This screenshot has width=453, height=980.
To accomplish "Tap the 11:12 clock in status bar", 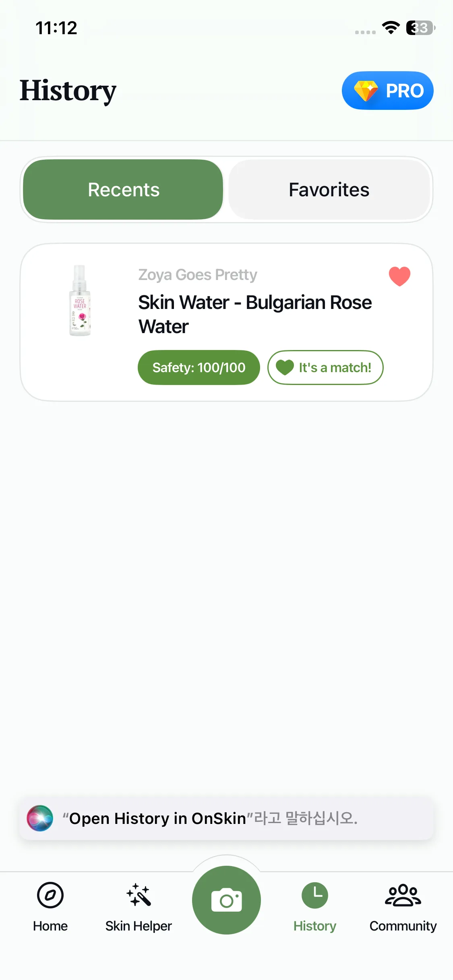I will pyautogui.click(x=56, y=28).
